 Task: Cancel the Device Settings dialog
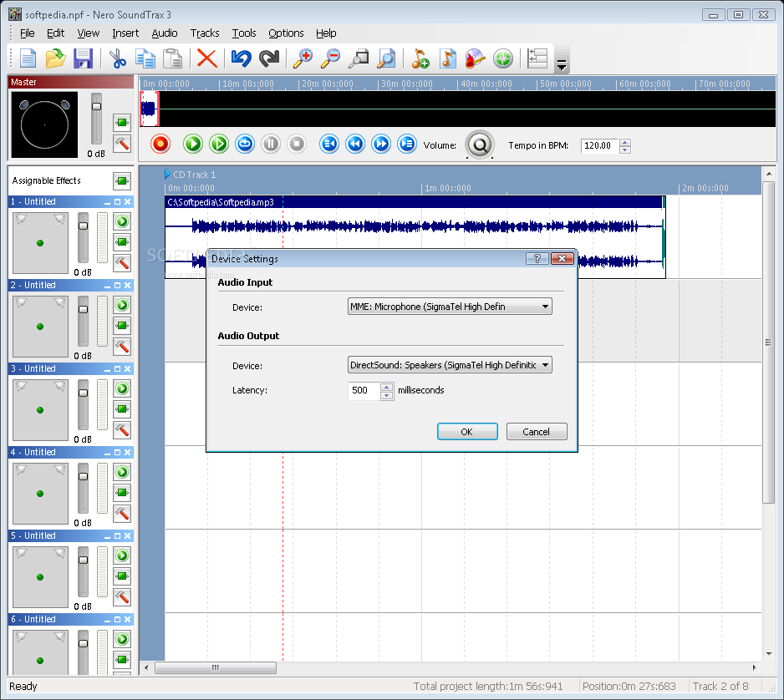coord(537,432)
